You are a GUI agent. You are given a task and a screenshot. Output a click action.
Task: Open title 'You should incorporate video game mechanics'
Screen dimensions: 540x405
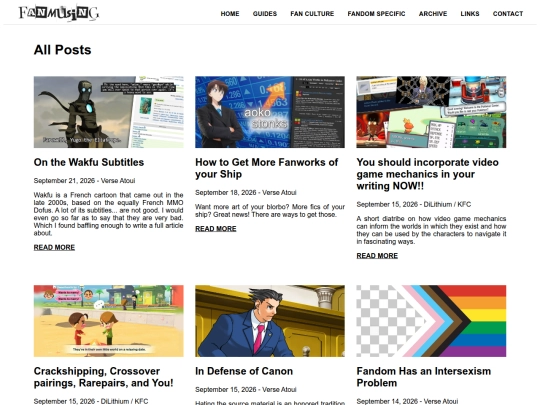pyautogui.click(x=427, y=174)
